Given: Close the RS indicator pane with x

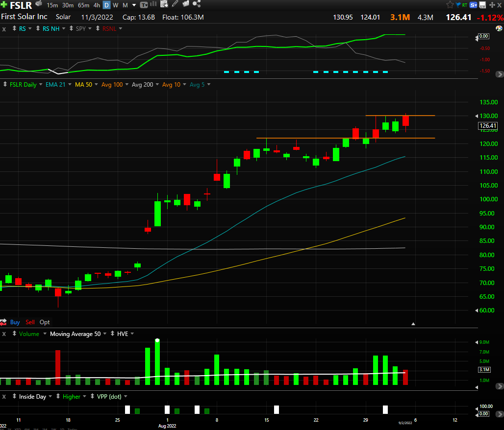Looking at the screenshot, I should (x=4, y=29).
